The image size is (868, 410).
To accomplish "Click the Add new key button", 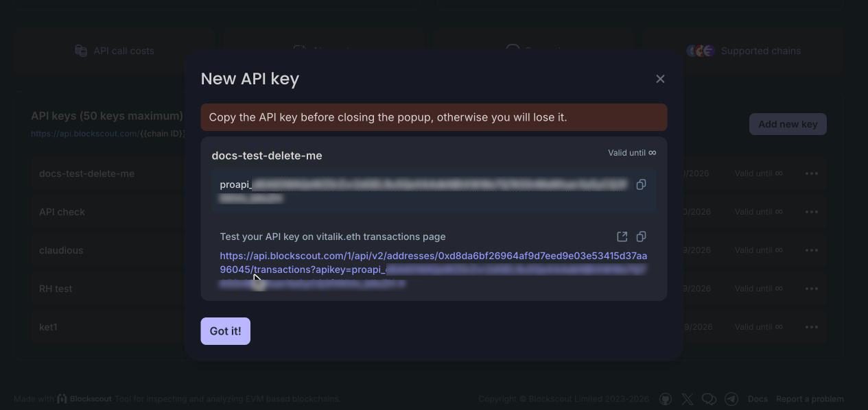I will click(x=788, y=124).
